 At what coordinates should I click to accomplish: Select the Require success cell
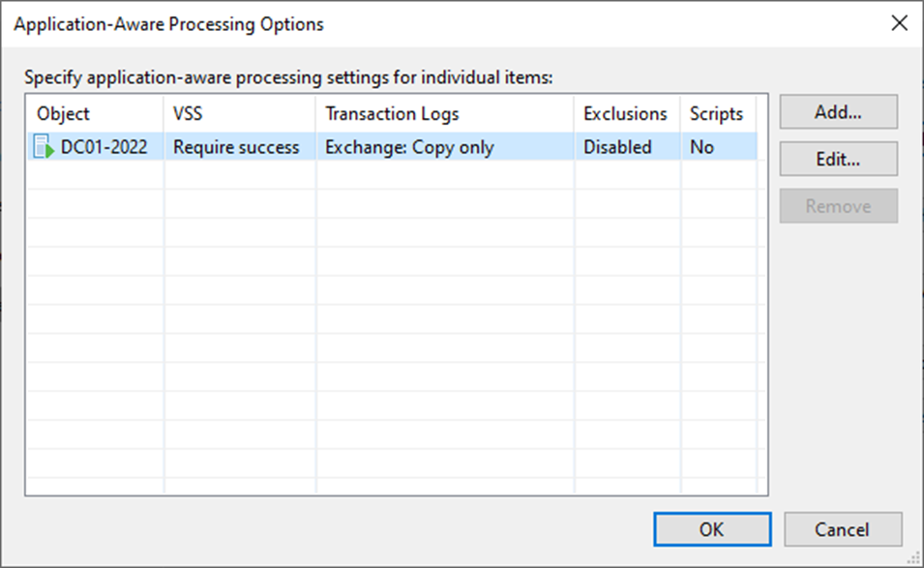coord(236,147)
